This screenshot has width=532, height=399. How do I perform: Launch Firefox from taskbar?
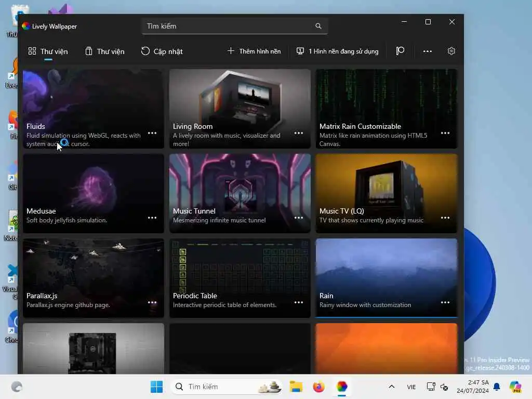pyautogui.click(x=318, y=387)
